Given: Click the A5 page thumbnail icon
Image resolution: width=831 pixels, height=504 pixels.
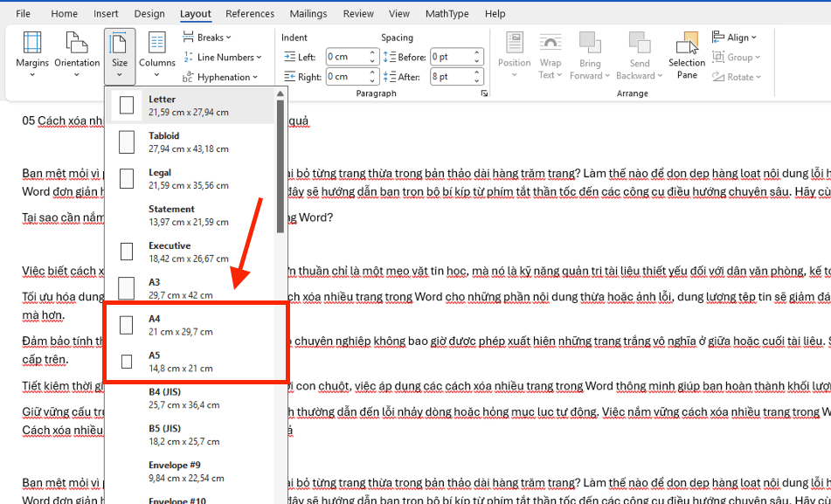Looking at the screenshot, I should pyautogui.click(x=127, y=362).
